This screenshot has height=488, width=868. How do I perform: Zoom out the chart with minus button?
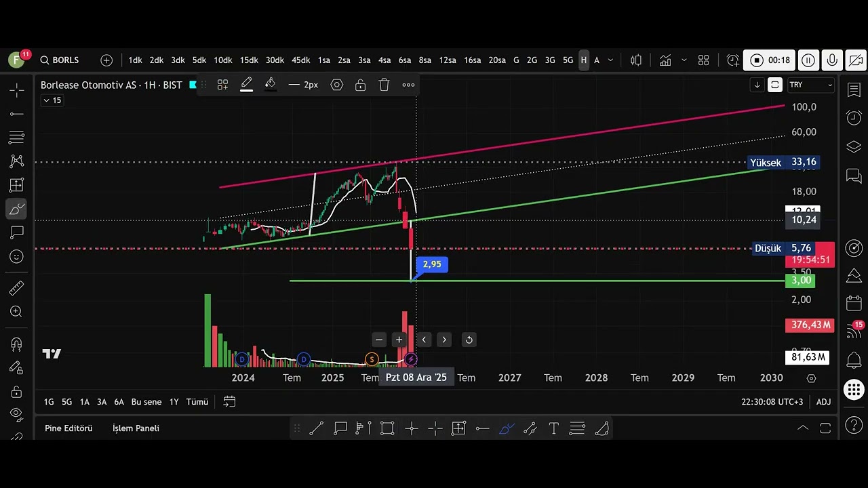pyautogui.click(x=379, y=340)
